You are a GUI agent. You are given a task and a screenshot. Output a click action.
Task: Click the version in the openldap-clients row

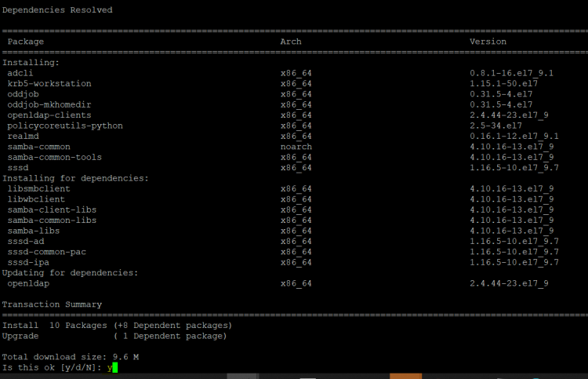[509, 115]
